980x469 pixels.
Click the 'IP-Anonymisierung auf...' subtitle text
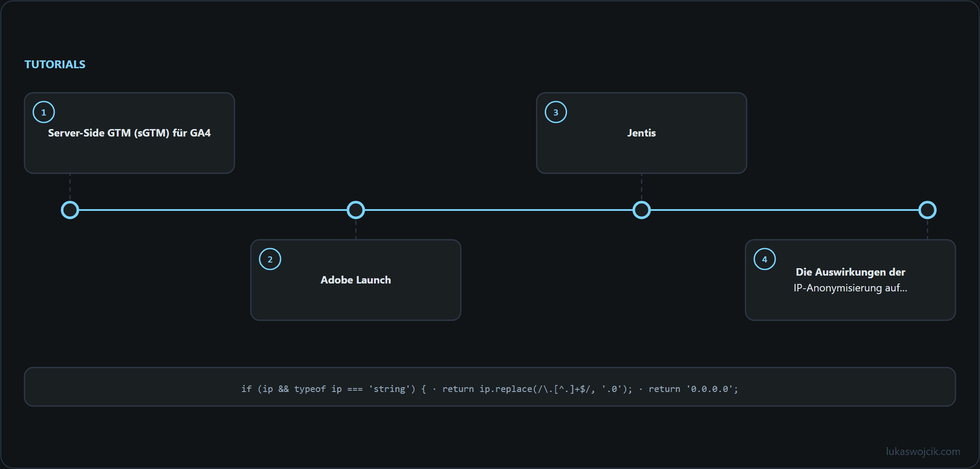coord(850,288)
